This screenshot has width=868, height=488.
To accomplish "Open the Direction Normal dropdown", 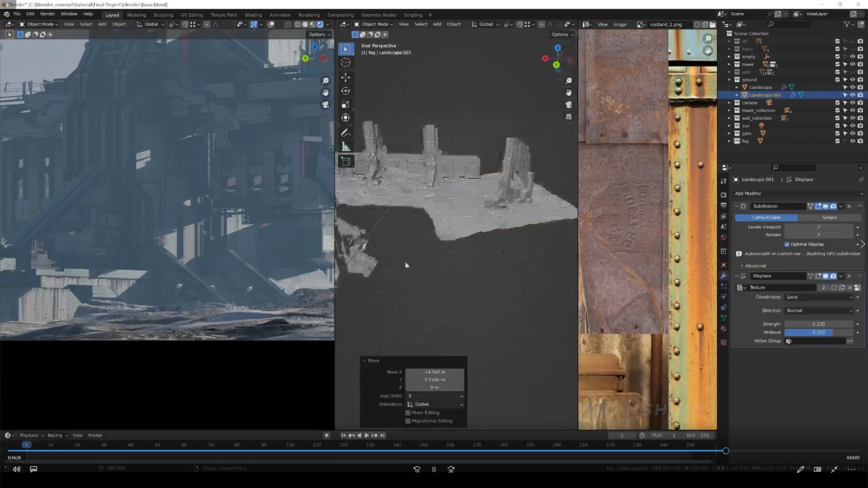I will click(x=819, y=310).
